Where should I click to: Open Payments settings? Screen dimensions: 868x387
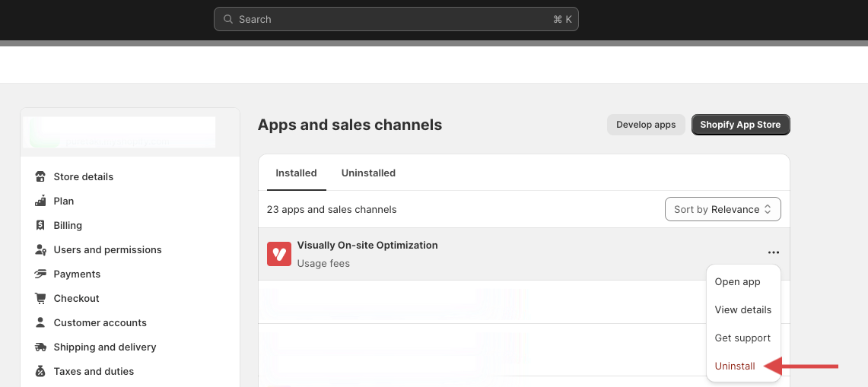click(x=77, y=274)
